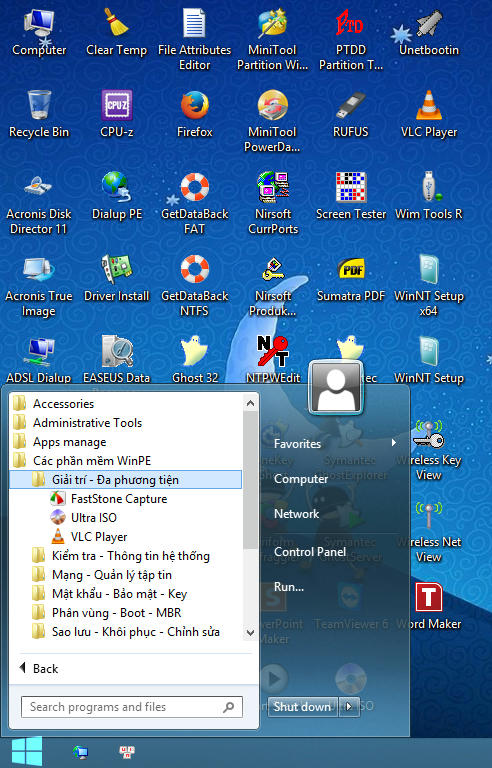Click the Start menu scroll-down arrow
The height and width of the screenshot is (768, 492).
[x=250, y=632]
